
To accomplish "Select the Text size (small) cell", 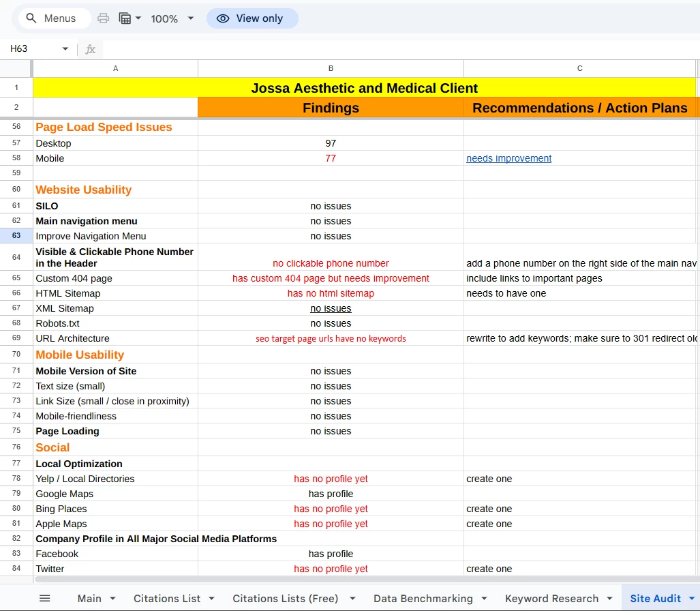I will (x=116, y=387).
